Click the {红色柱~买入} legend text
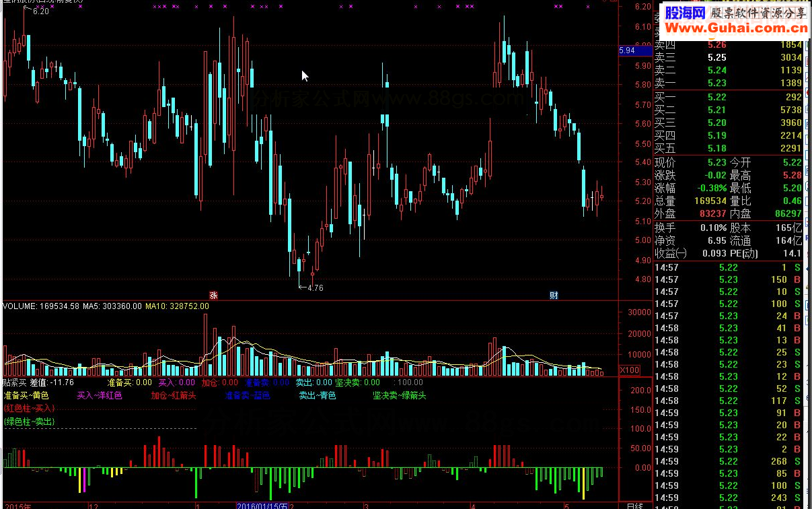The image size is (812, 509). tap(29, 409)
